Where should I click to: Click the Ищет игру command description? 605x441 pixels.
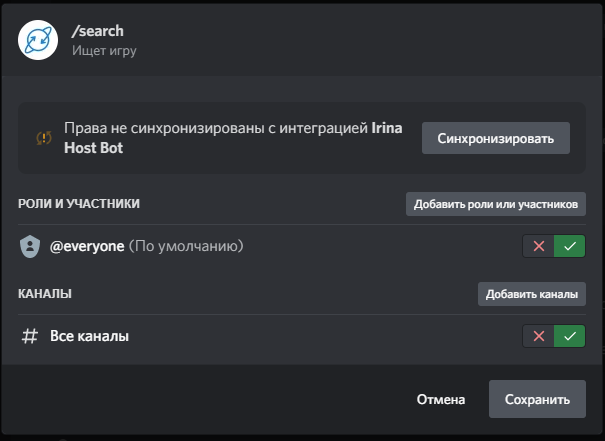pos(104,50)
